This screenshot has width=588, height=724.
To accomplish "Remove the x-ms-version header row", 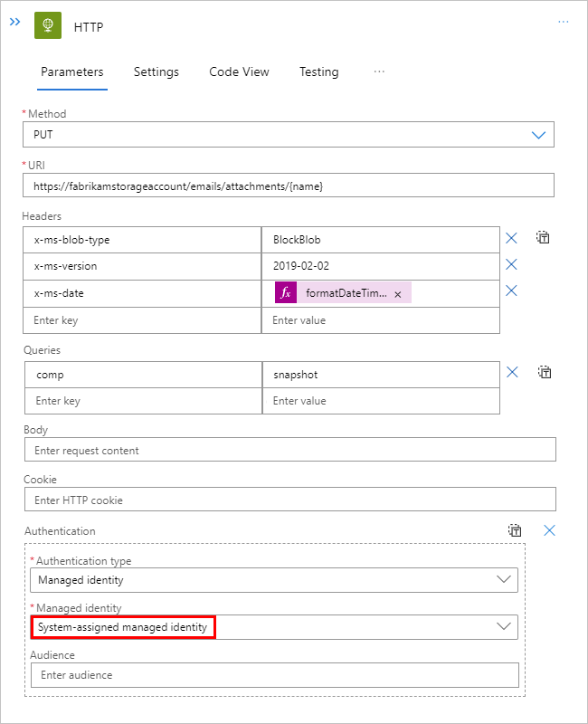I will click(x=511, y=265).
